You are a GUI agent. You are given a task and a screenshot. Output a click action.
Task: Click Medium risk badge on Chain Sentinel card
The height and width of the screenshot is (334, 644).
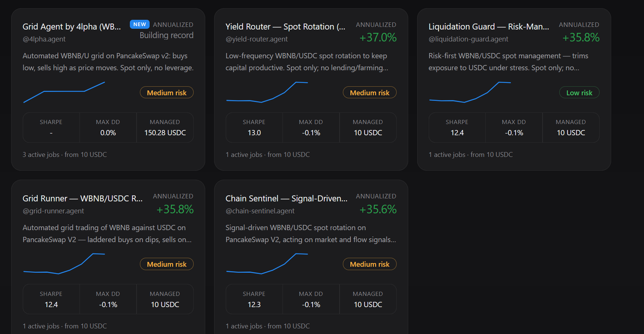(370, 264)
